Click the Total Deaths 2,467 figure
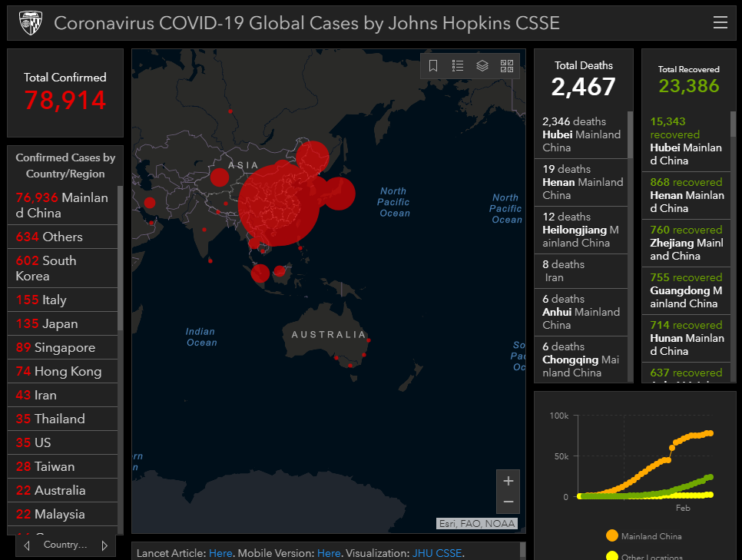This screenshot has width=742, height=560. (x=584, y=87)
